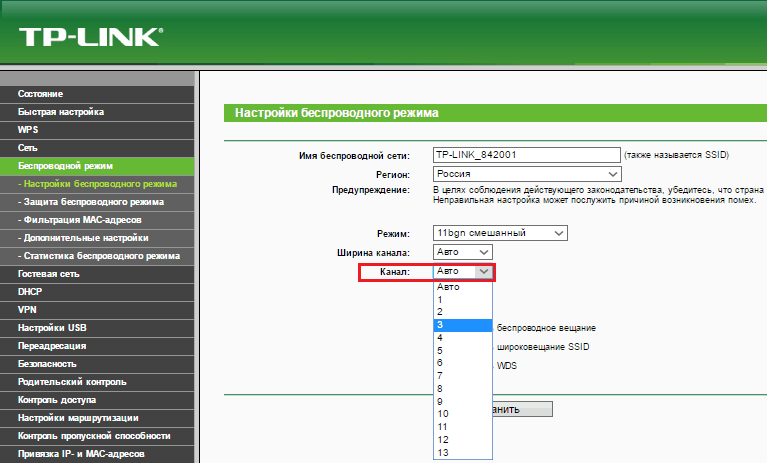Choose channel 4 in the list
Viewport: 767px width, 463px height.
click(463, 338)
